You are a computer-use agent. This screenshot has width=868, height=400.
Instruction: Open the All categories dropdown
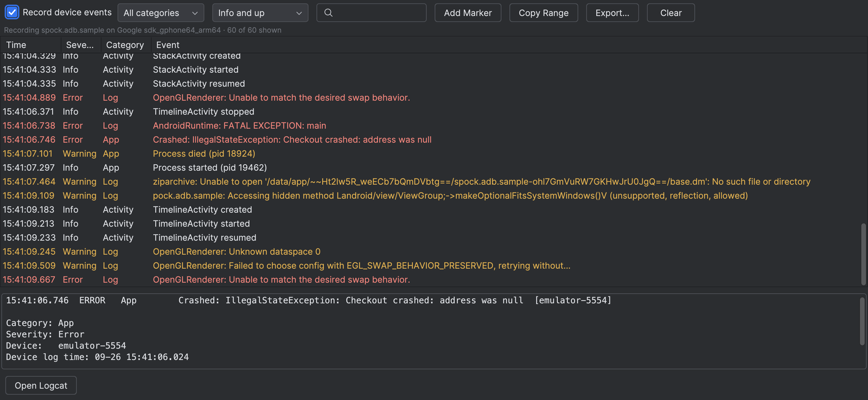[161, 12]
